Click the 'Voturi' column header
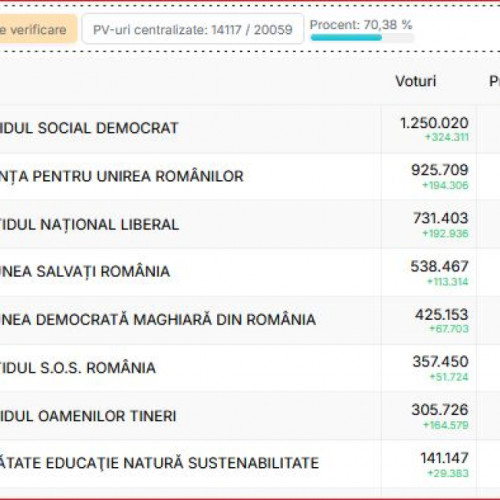Screen dimensions: 500x500 (x=416, y=81)
